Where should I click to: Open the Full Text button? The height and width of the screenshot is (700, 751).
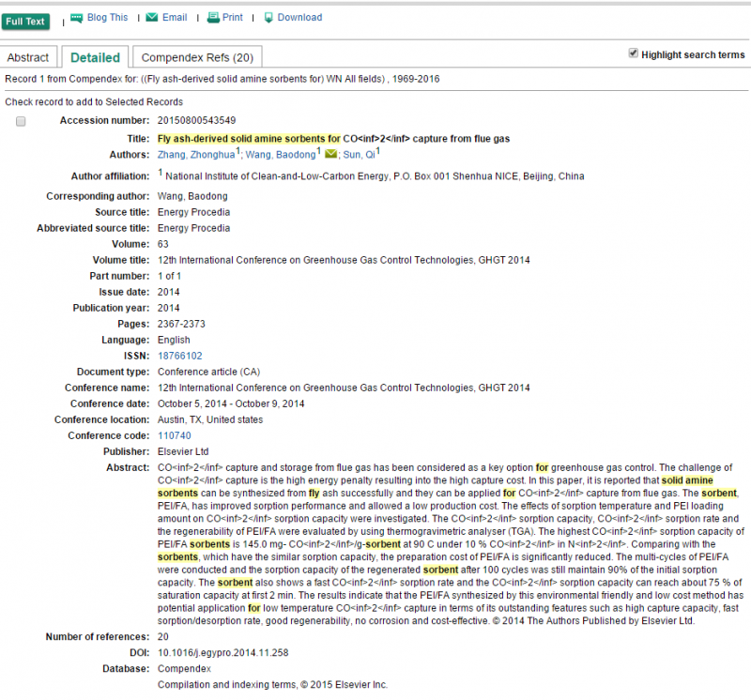click(25, 22)
